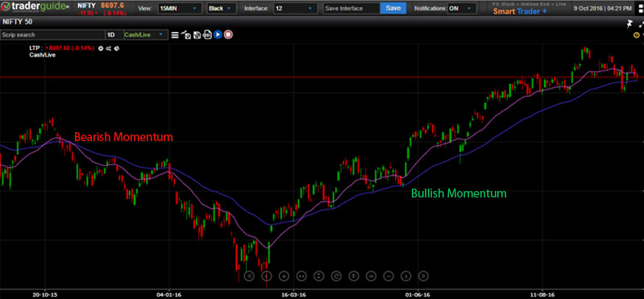Open the Interface 12 dropdown

pos(295,8)
